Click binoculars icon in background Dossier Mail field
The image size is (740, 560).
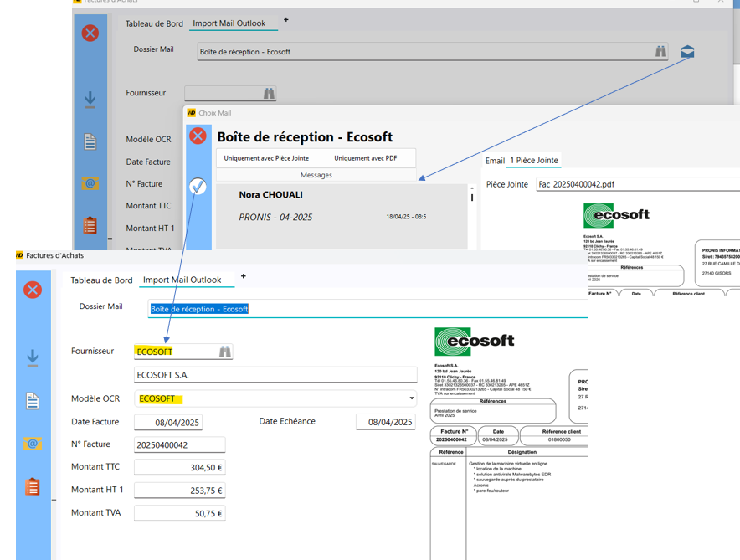tap(660, 51)
